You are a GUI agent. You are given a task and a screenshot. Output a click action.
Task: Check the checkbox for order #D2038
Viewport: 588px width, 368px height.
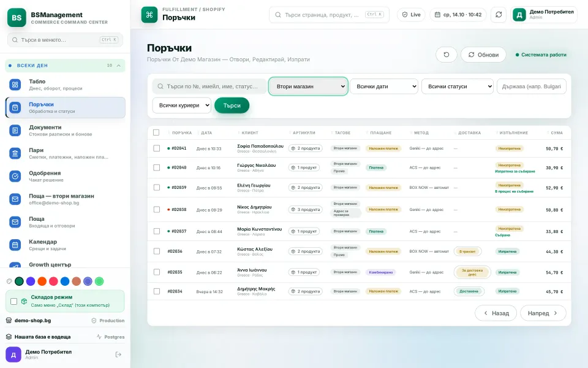157,210
